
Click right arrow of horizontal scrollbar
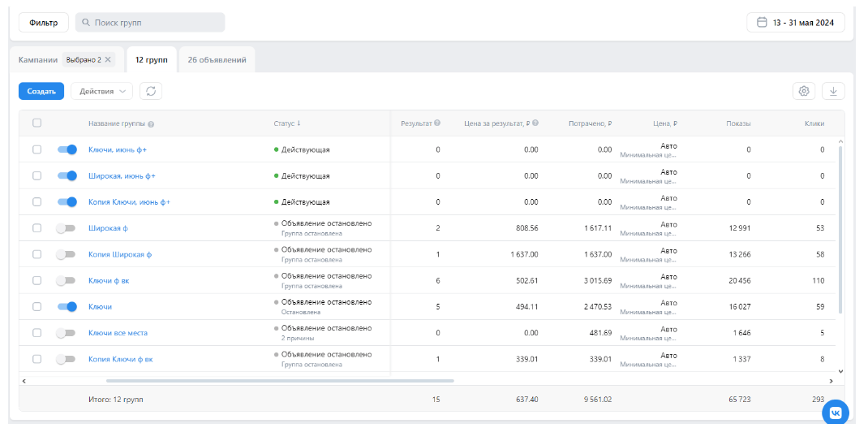tap(831, 380)
